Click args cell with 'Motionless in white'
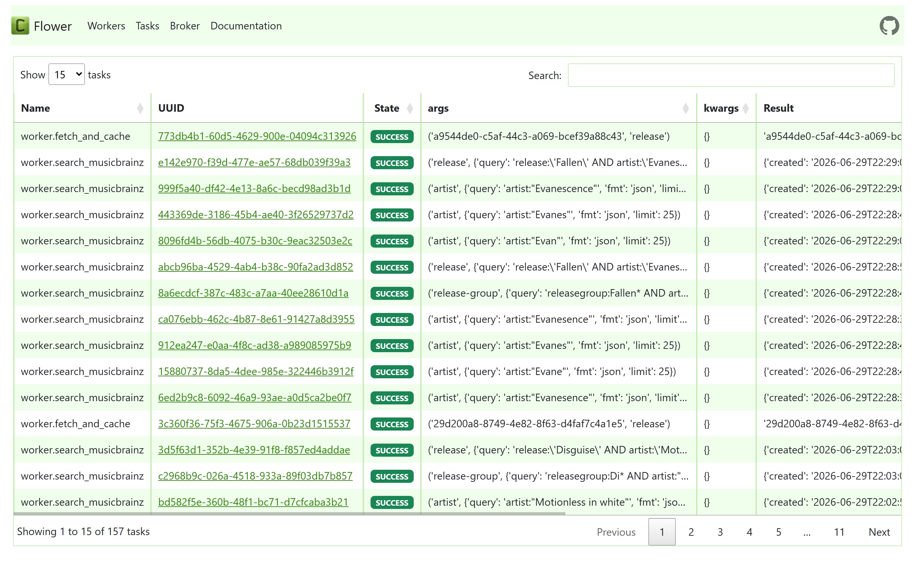This screenshot has height=588, width=915. [x=558, y=502]
